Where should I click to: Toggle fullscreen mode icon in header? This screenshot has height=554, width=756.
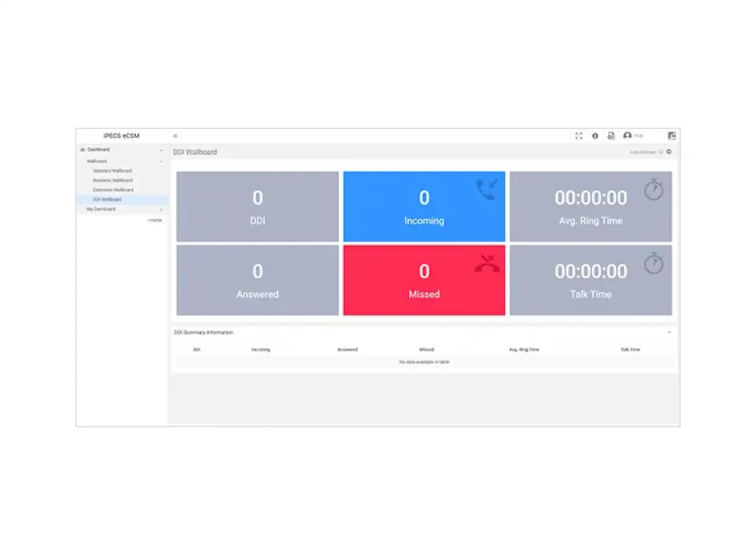578,136
